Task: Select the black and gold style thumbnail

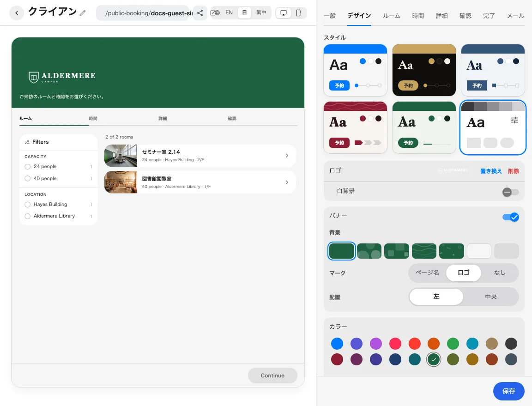Action: (x=424, y=70)
